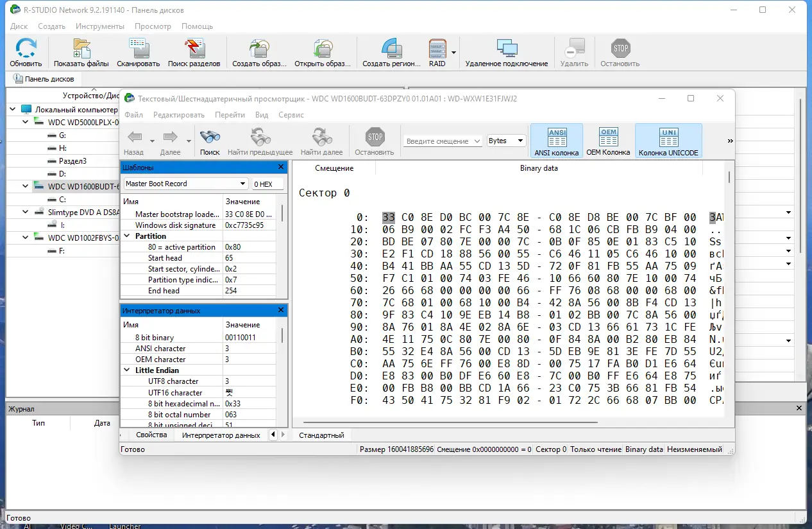Screen dimensions: 812x529
Task: Click hex viewer horizontal scrollbar
Action: (449, 422)
